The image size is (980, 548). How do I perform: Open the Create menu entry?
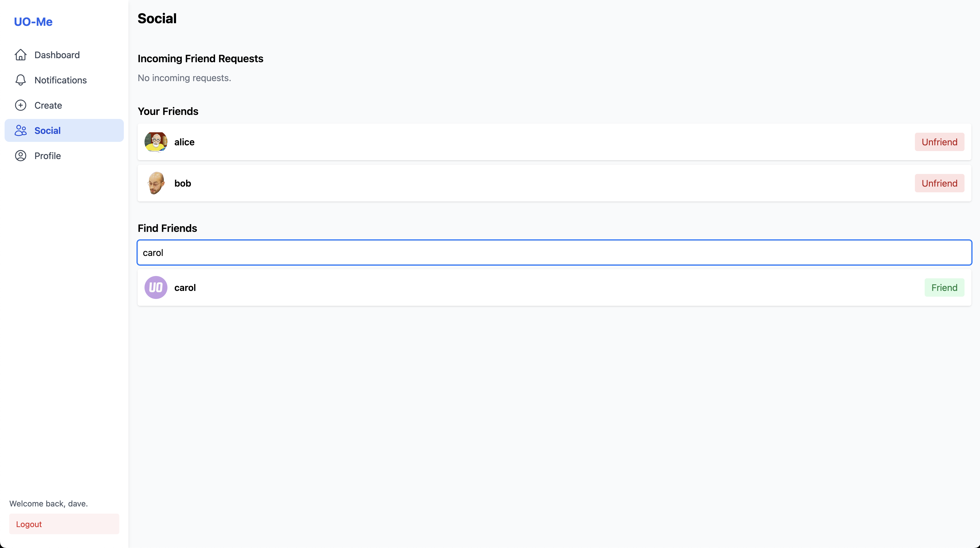(48, 105)
